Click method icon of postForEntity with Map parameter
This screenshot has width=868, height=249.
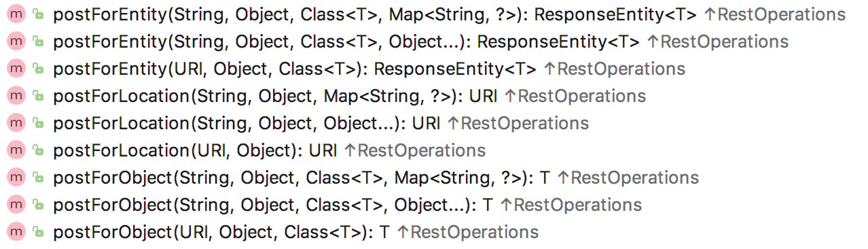pos(16,14)
